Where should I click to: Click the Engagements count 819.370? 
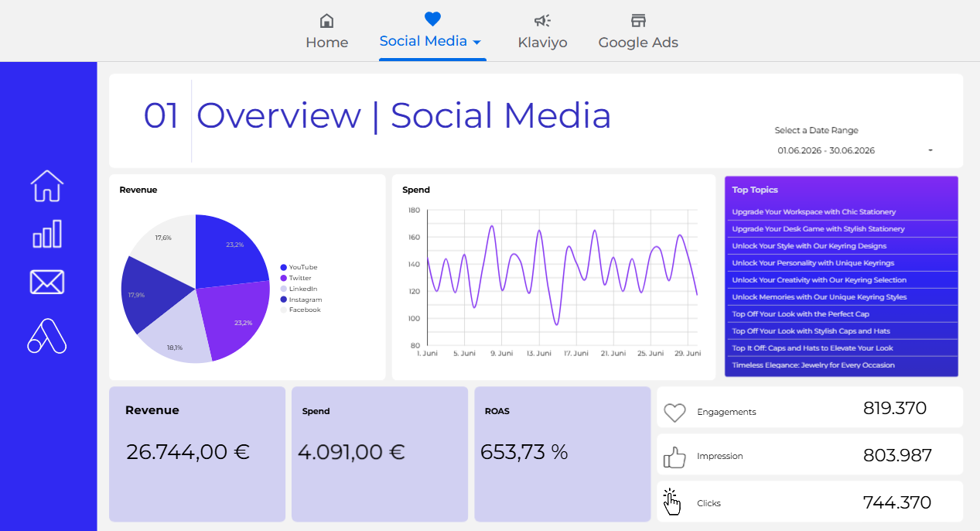895,408
